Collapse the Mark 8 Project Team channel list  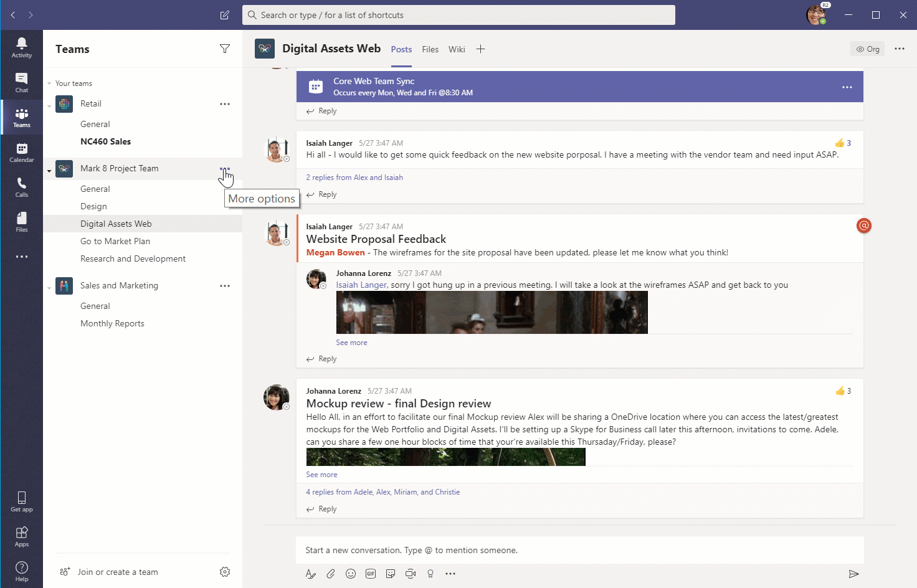(49, 171)
